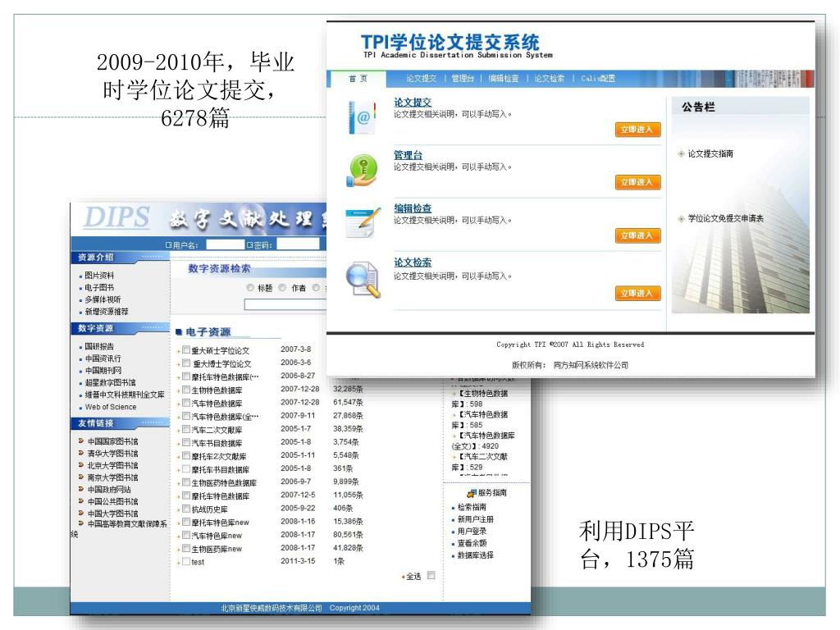Open 清华大学图书馆 friendly link
The image size is (840, 630).
click(113, 453)
